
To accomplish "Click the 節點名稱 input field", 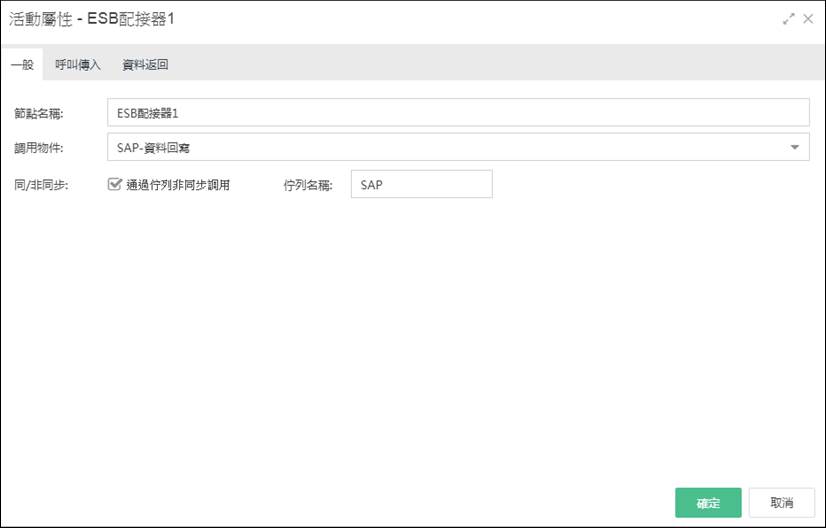I will pyautogui.click(x=458, y=113).
